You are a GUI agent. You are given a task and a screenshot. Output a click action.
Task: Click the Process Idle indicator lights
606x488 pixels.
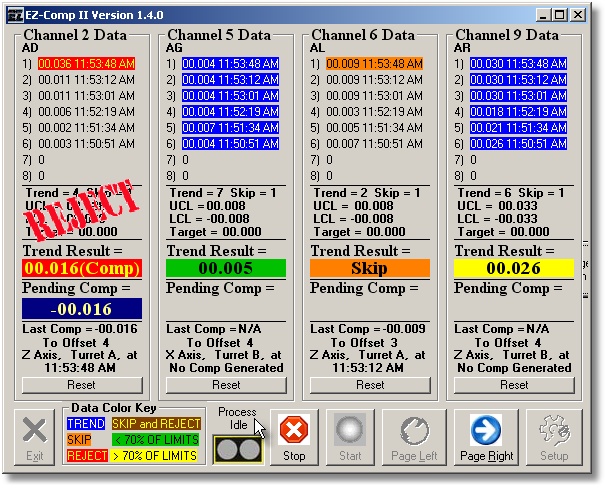[x=238, y=450]
